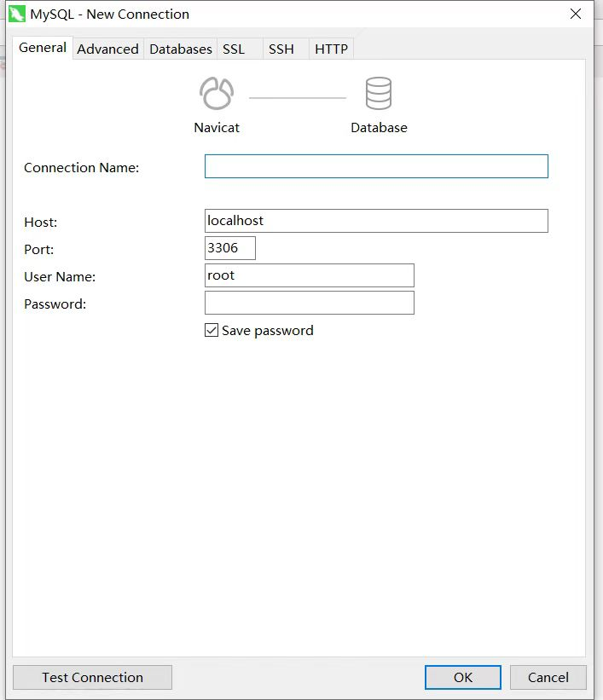Open the Databases tab
Image resolution: width=603 pixels, height=700 pixels.
coord(181,49)
